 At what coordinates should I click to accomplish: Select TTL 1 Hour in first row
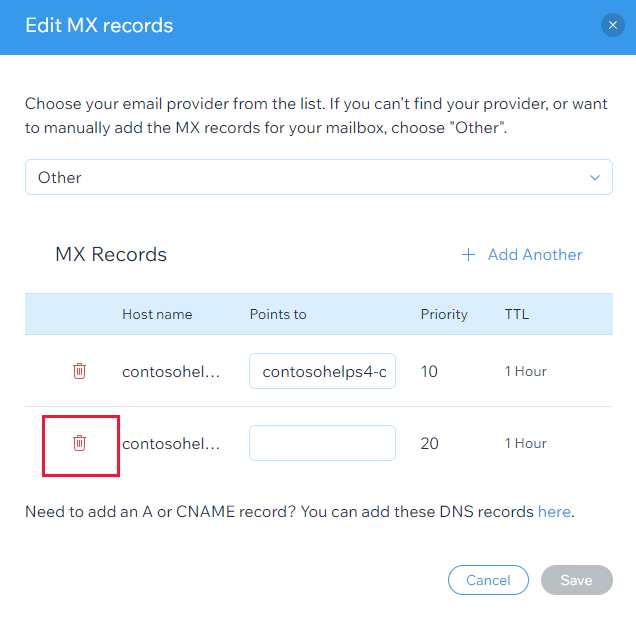[525, 372]
